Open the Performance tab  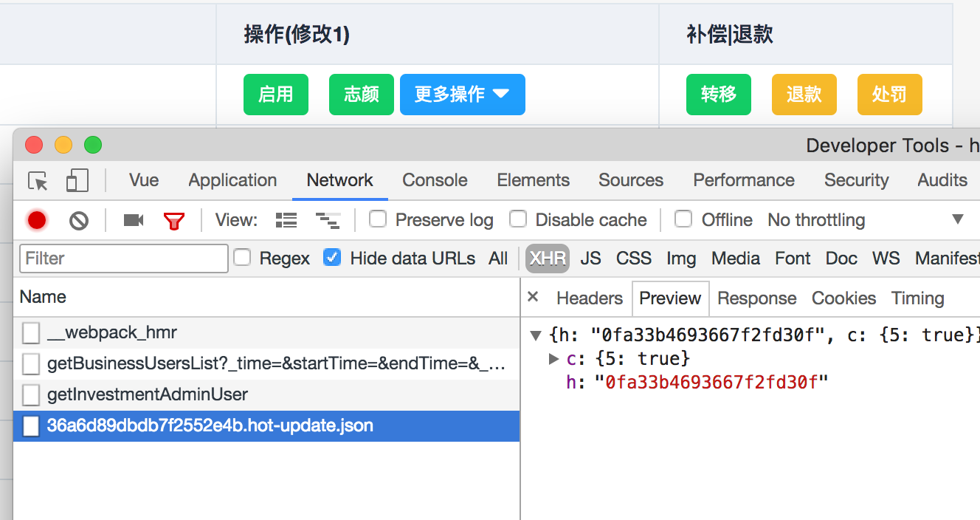(x=744, y=180)
